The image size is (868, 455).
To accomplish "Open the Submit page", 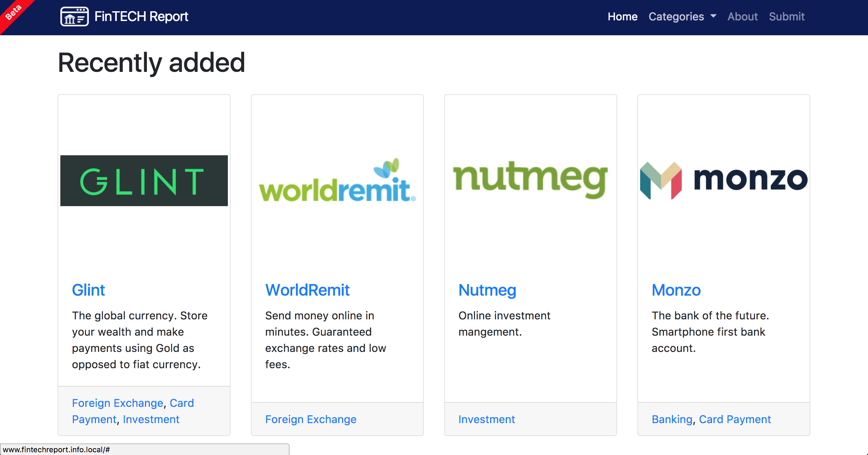I will tap(787, 16).
